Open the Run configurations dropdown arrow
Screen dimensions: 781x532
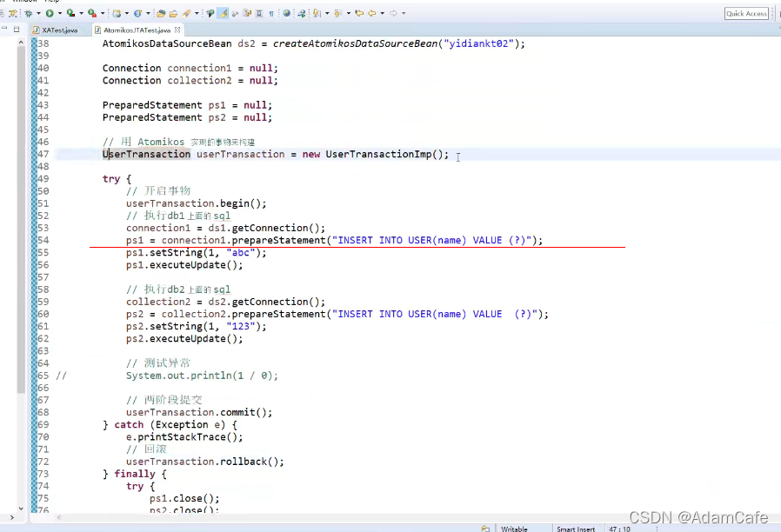click(x=60, y=13)
